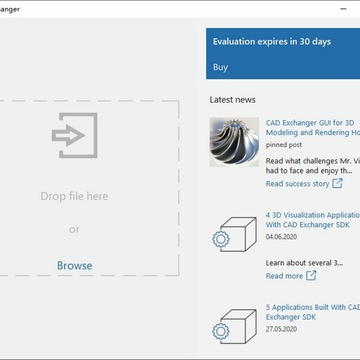The height and width of the screenshot is (360, 360).
Task: Click the Read success story link
Action: coord(297,184)
